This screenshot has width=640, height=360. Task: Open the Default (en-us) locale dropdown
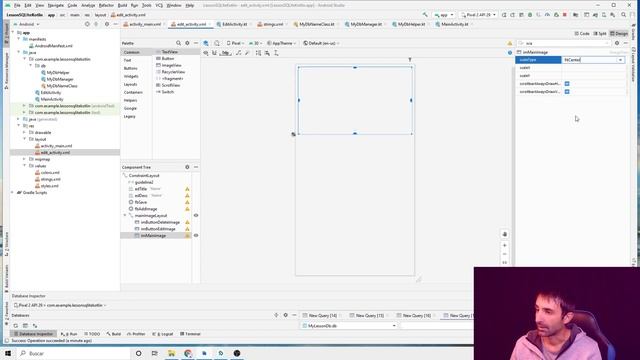(x=322, y=43)
